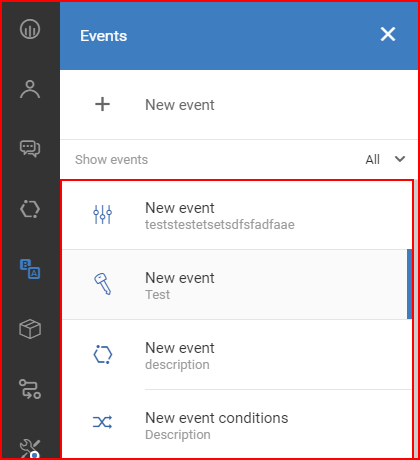This screenshot has height=460, width=420.
Task: Close the Events panel with X
Action: point(388,34)
